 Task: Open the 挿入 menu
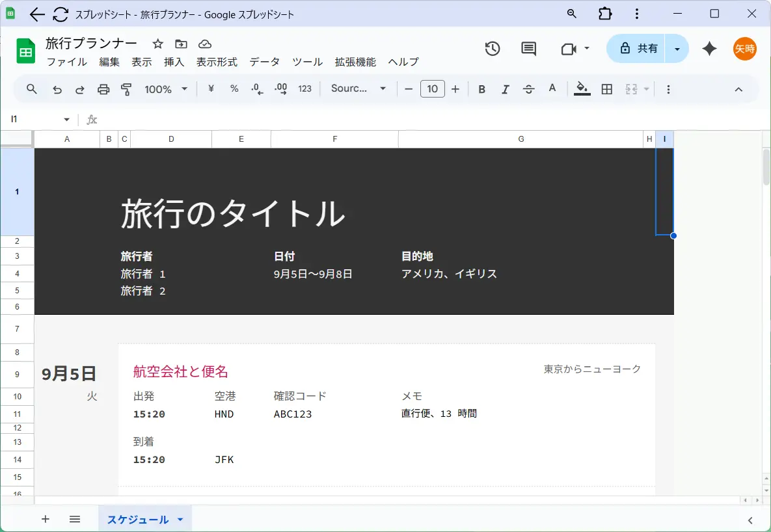pos(174,62)
